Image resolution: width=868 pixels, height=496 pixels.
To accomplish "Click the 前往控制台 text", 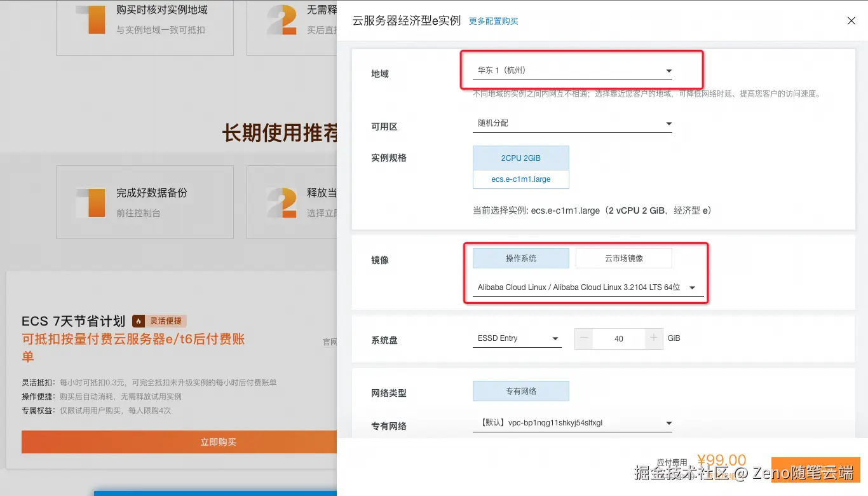I will tap(139, 213).
